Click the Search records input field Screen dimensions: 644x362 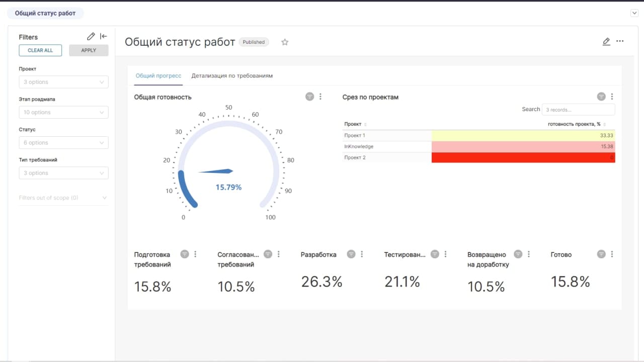coord(578,110)
